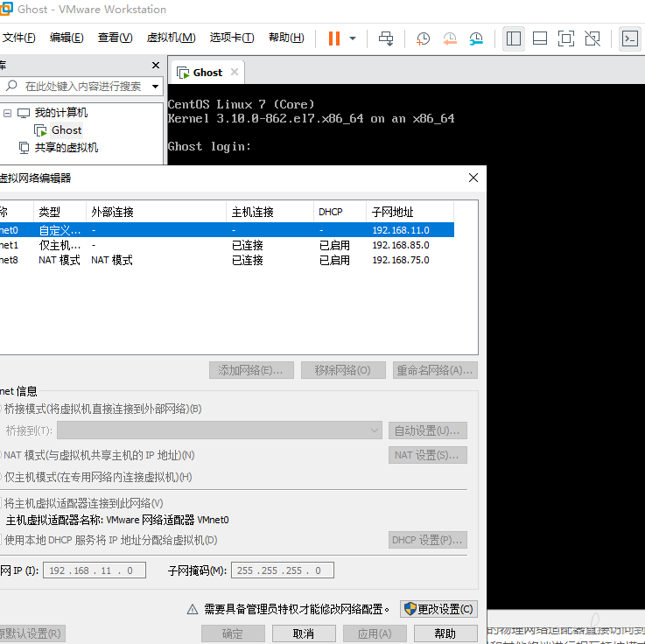Send Ctrl+Alt+Del to virtual machine icon
The image size is (645, 644).
tap(386, 38)
